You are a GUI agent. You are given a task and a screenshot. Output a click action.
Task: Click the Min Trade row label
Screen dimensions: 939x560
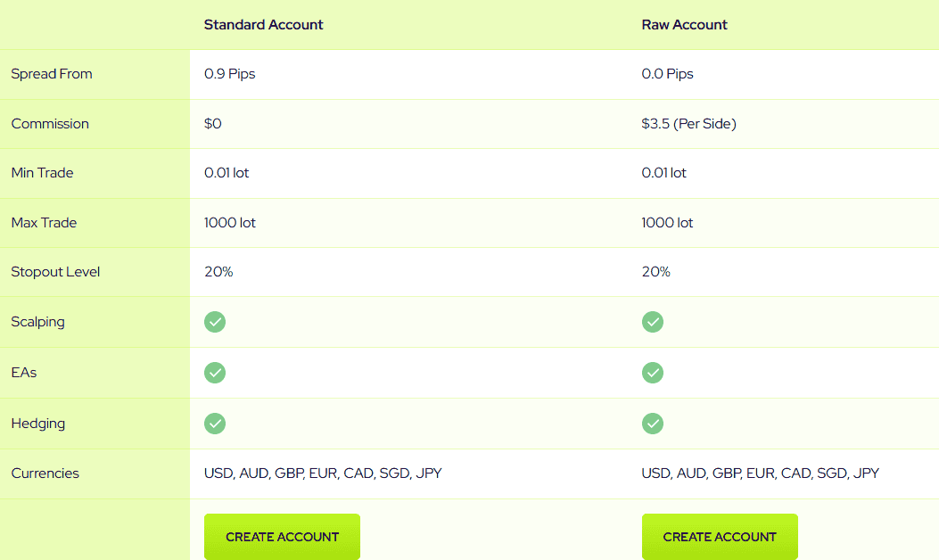[x=42, y=173]
